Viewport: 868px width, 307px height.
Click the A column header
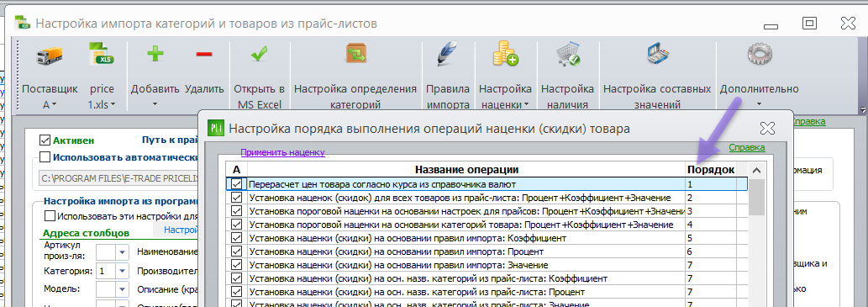(236, 170)
